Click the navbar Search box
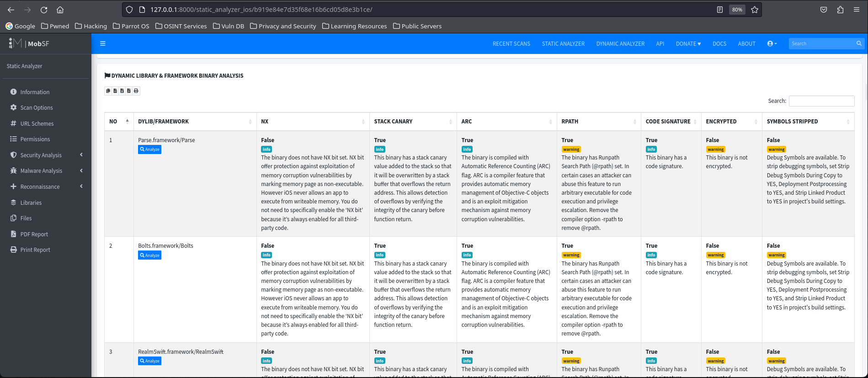868x378 pixels. (x=822, y=44)
